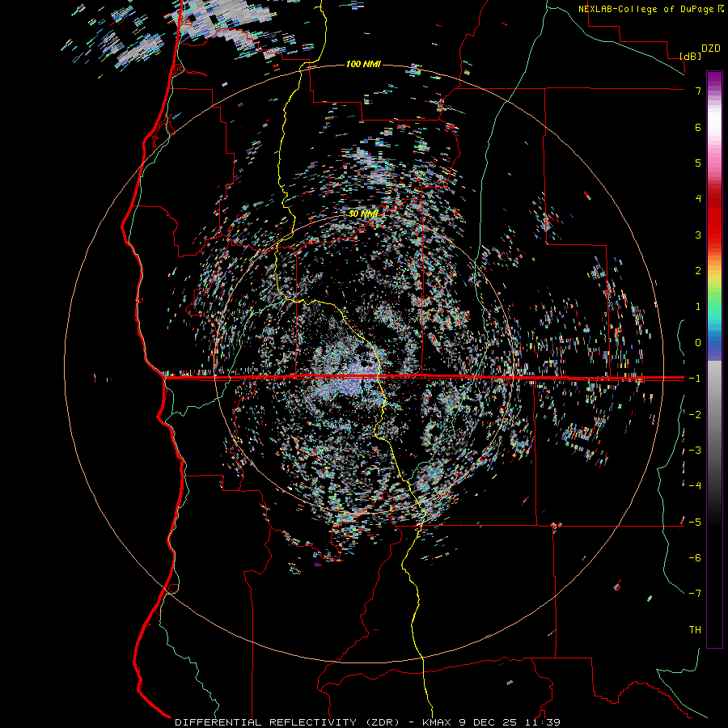Click the 100 NMI range ring label
Image resolution: width=728 pixels, height=728 pixels.
point(363,64)
